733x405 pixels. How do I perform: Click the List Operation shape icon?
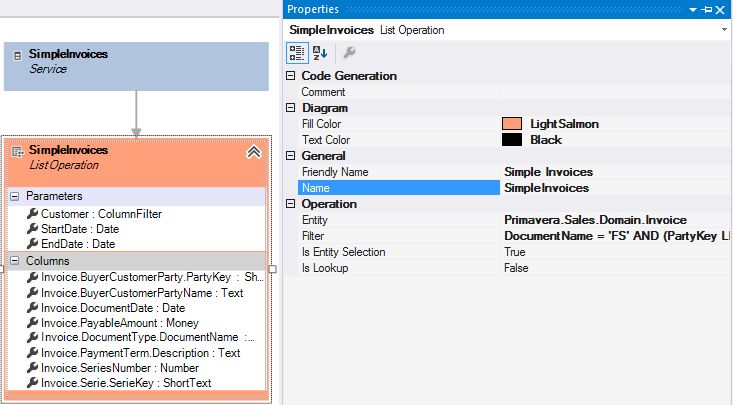point(18,152)
